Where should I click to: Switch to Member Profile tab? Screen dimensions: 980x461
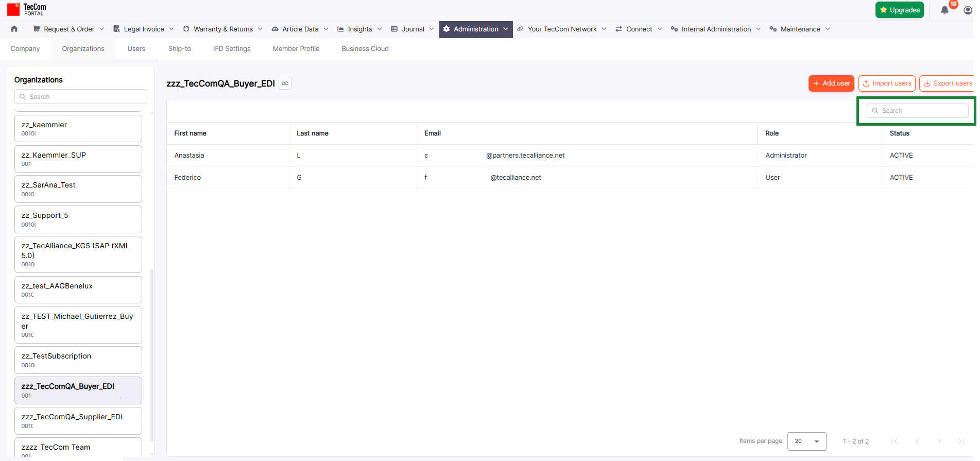(296, 49)
